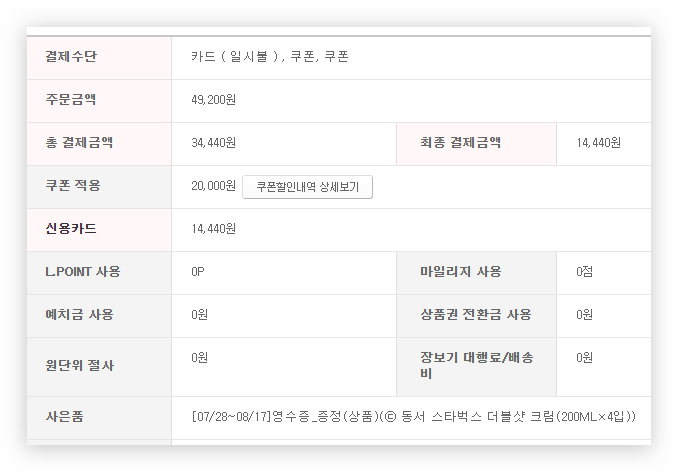This screenshot has width=678, height=472.
Task: Click the 결제수단 row label
Action: point(72,56)
